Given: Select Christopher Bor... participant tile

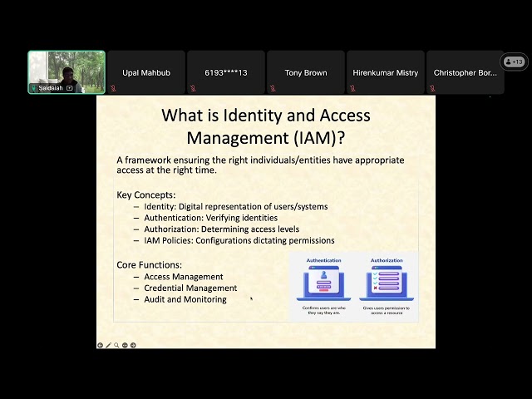Looking at the screenshot, I should (465, 72).
